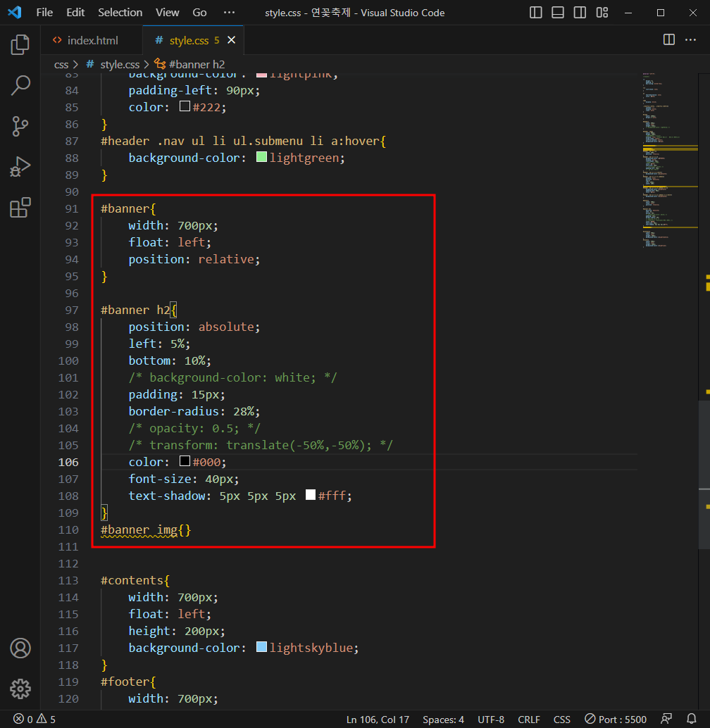Click line number 113 in gutter

pos(68,580)
